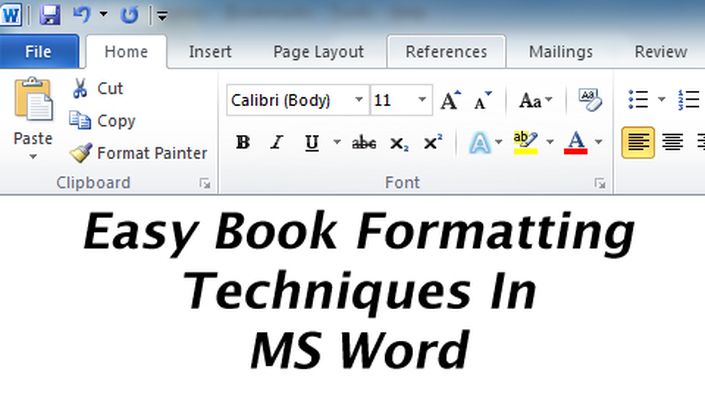Toggle Underline formatting
705x397 pixels.
pyautogui.click(x=312, y=143)
